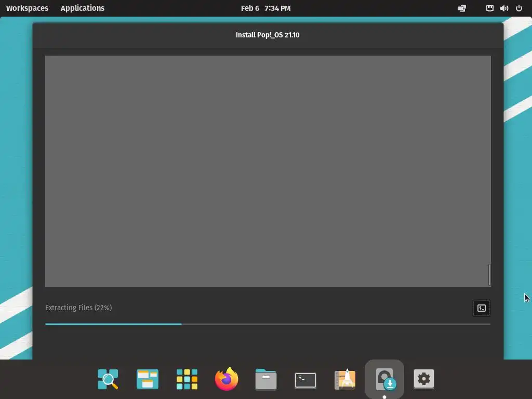
Task: Launch Terminal from the dock
Action: tap(305, 380)
